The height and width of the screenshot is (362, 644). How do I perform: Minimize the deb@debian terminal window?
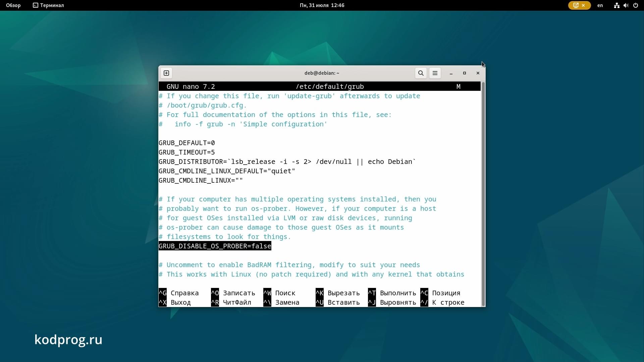pyautogui.click(x=451, y=73)
